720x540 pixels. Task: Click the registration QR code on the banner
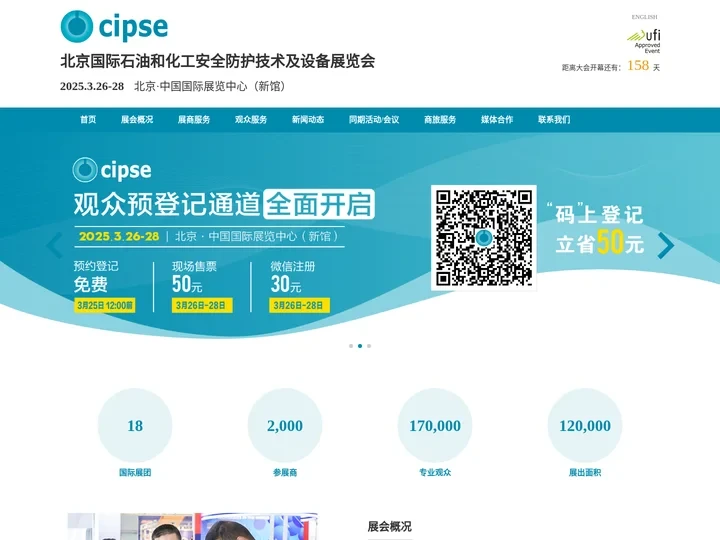pos(484,237)
